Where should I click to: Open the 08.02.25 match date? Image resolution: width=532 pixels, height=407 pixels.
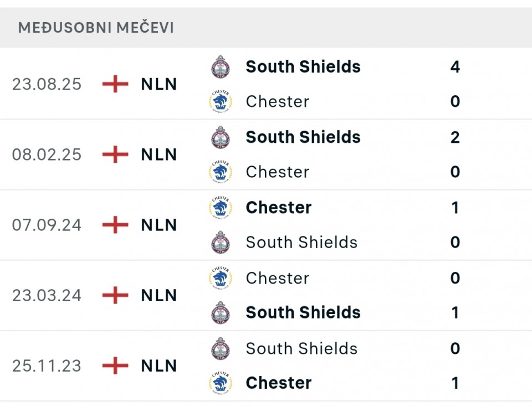pyautogui.click(x=47, y=154)
